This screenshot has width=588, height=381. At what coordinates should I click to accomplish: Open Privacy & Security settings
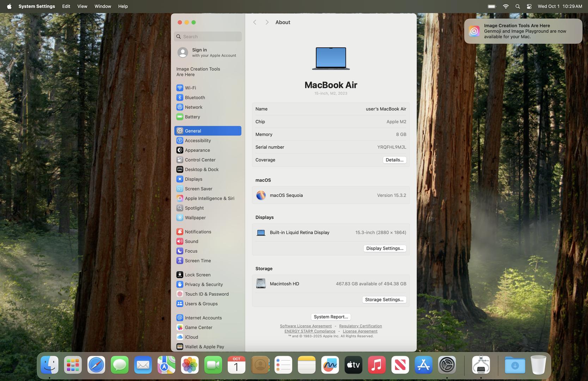[x=204, y=284]
